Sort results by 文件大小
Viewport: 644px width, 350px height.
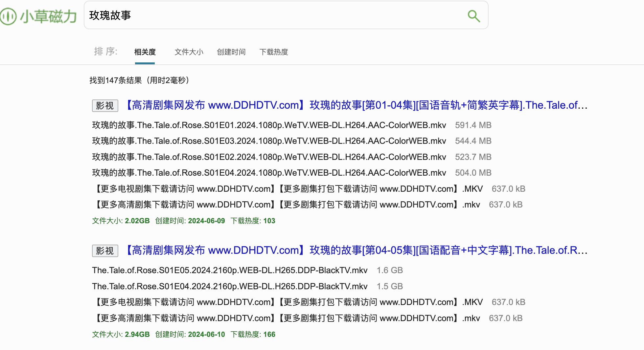[x=189, y=52]
